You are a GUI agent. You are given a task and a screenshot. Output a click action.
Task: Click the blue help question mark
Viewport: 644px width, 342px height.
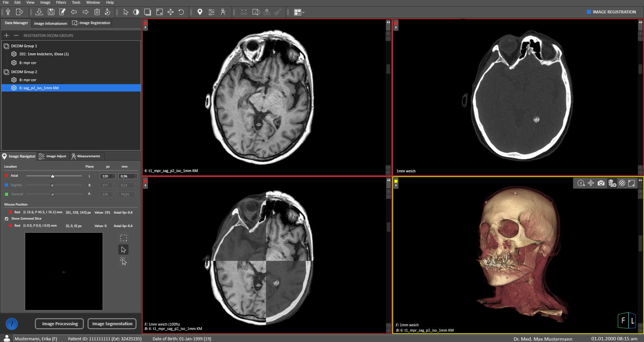(x=12, y=324)
